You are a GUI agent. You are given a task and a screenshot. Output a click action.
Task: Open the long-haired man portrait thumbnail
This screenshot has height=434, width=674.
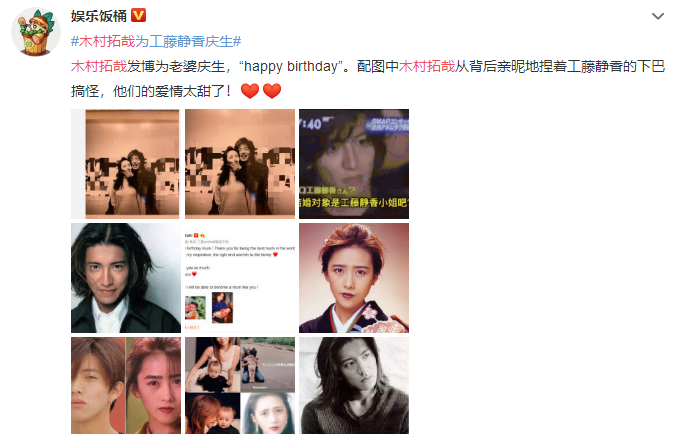(x=126, y=278)
